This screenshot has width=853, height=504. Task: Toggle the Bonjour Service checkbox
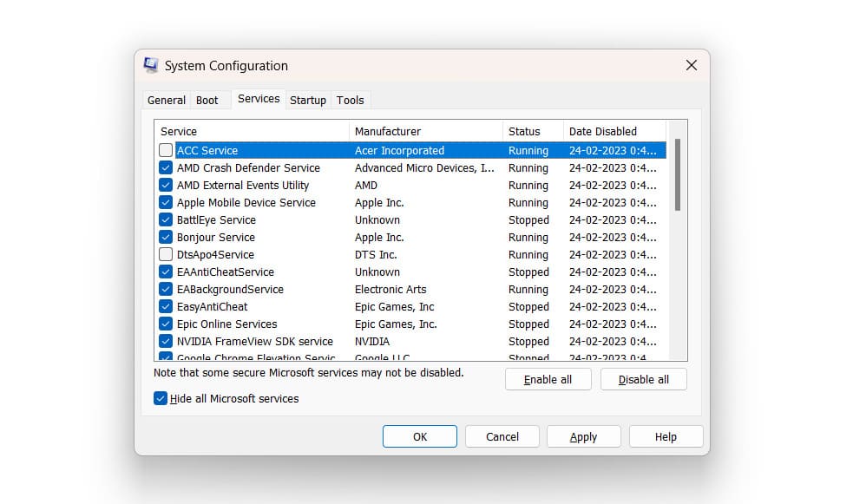(166, 237)
